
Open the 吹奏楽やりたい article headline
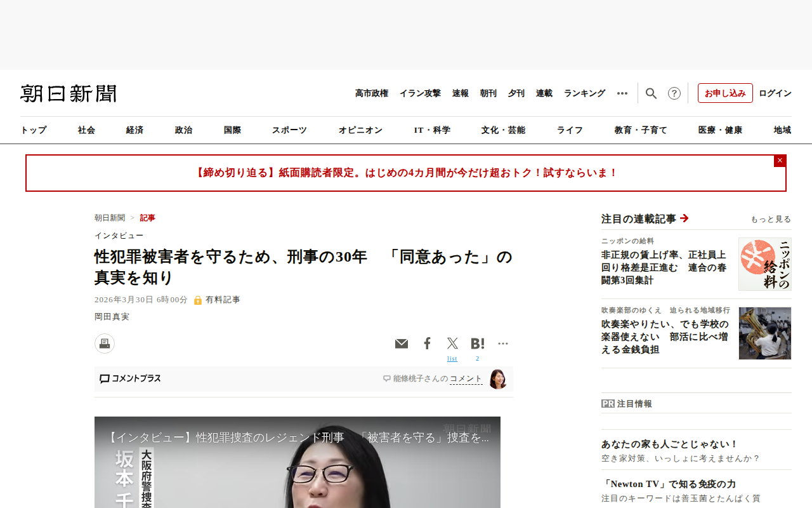(665, 337)
